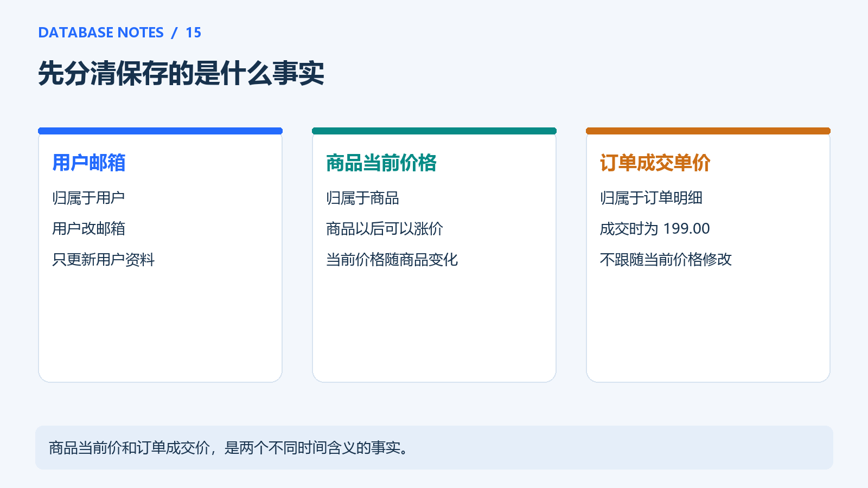
Task: Select the text '用户改邮箱'
Action: click(x=88, y=229)
